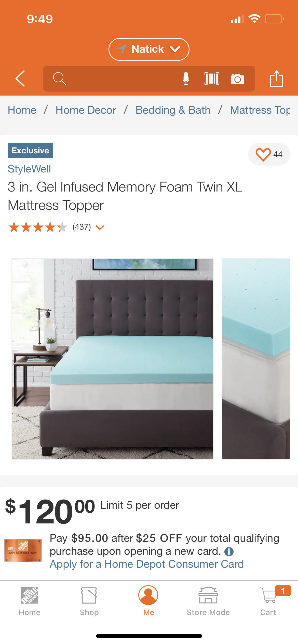Open the main bed product photo
This screenshot has height=644, width=298.
[x=113, y=359]
